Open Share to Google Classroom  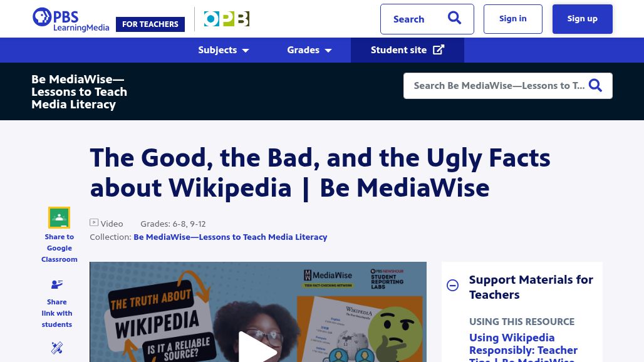[59, 217]
